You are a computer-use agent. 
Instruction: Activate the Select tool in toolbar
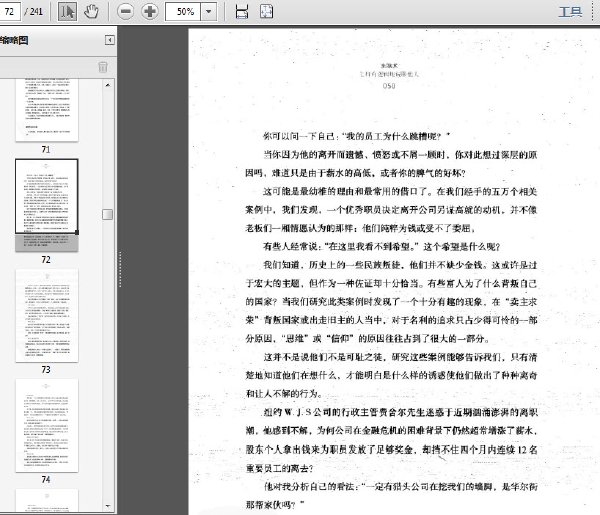click(x=67, y=11)
